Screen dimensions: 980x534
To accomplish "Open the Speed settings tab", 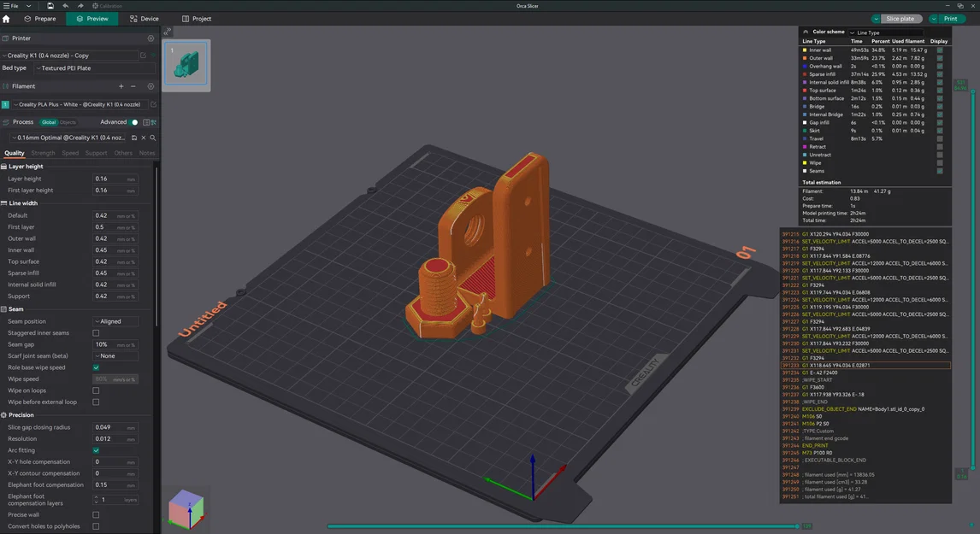I will (x=70, y=153).
